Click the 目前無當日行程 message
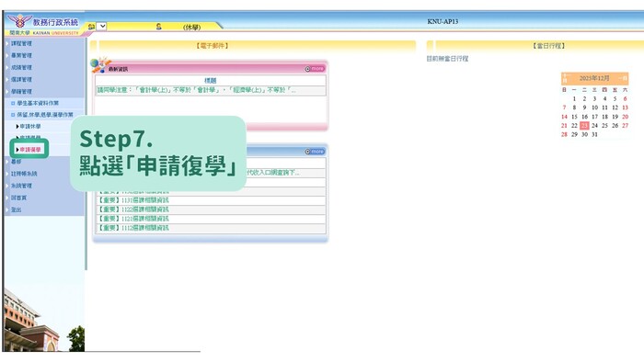The image size is (644, 362). (x=448, y=59)
